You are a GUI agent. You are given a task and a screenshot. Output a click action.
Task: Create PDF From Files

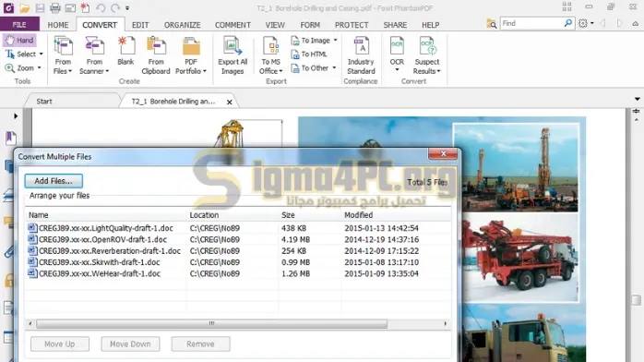point(63,55)
